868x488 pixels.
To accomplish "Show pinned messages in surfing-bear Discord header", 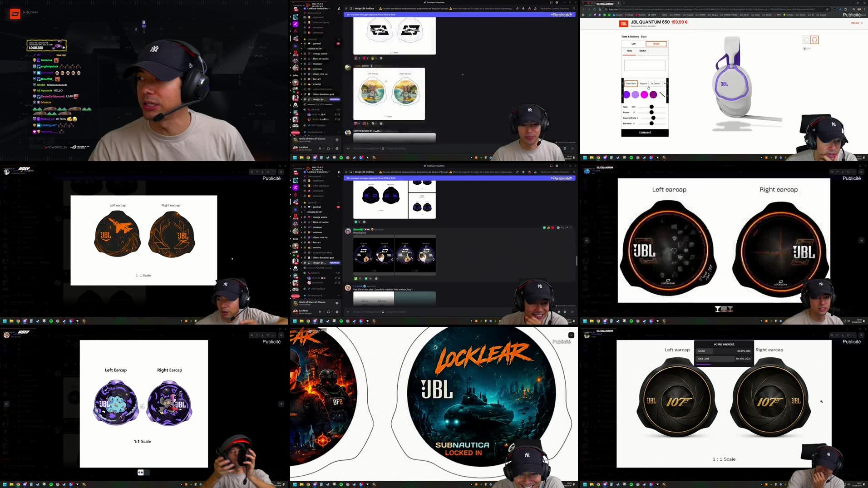I will tap(529, 8).
